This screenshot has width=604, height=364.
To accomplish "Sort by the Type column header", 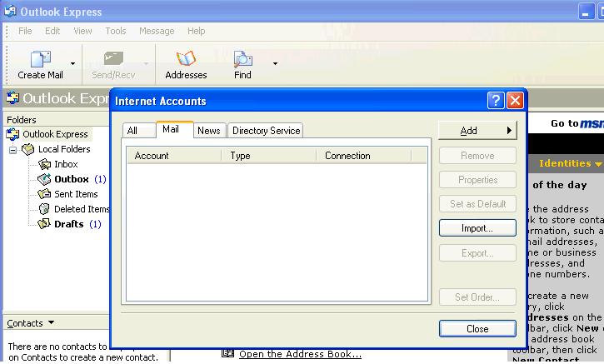I will [x=268, y=156].
